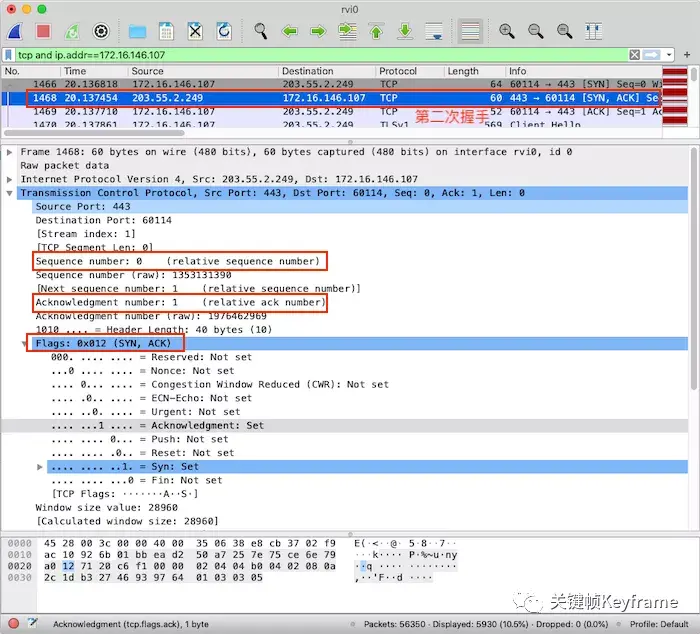
Task: Sort by the Length column header
Action: click(x=475, y=71)
